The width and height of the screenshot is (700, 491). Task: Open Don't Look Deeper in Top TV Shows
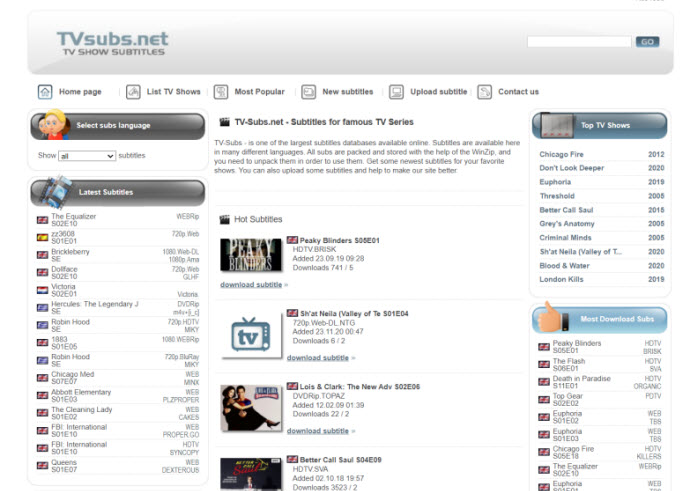(x=571, y=168)
